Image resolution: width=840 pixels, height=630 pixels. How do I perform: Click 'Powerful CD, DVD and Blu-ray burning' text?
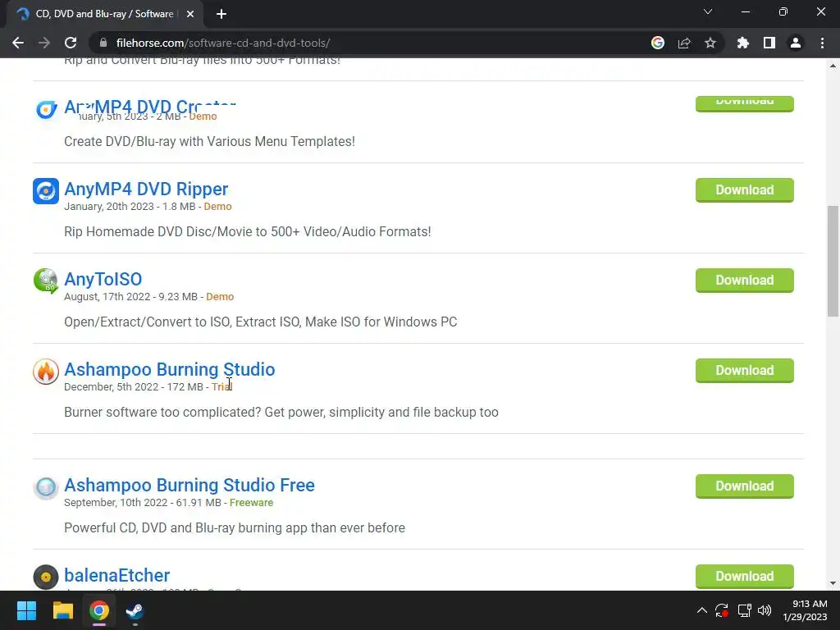click(x=235, y=528)
